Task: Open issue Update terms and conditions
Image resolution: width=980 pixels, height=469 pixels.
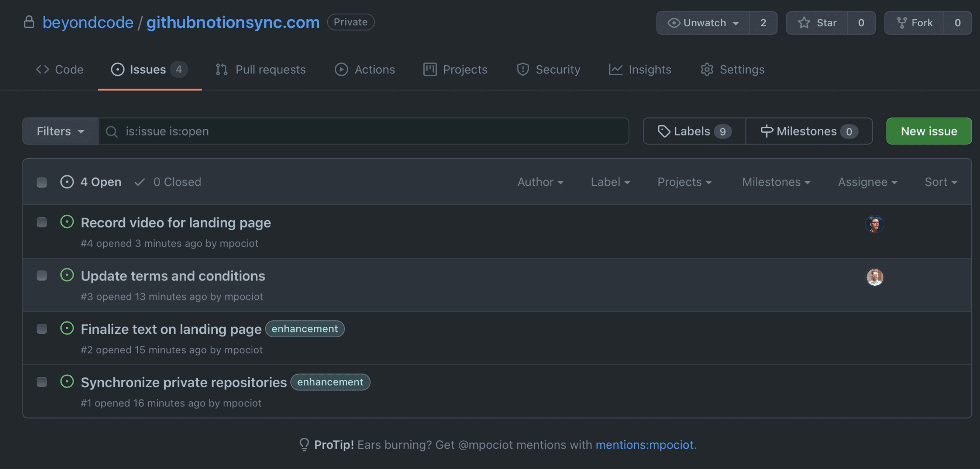Action: [173, 276]
